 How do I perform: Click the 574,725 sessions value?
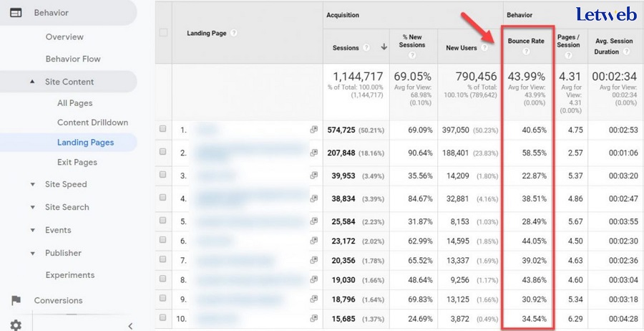coord(341,130)
